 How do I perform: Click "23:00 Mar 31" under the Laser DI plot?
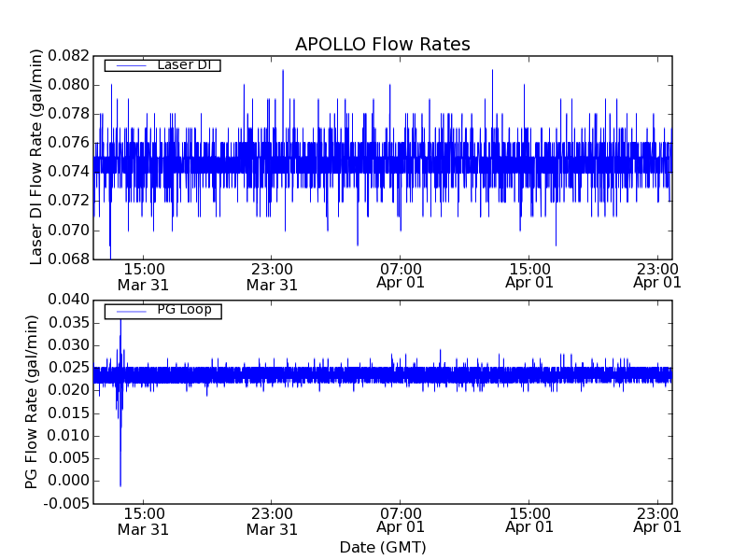tap(272, 276)
